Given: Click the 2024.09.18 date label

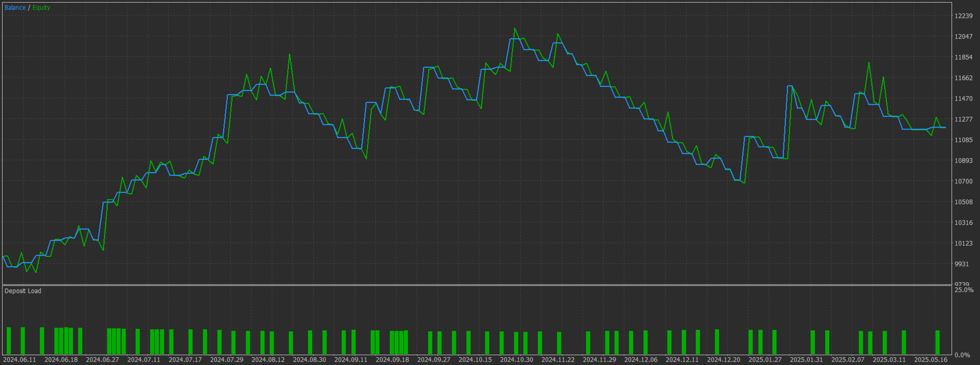Looking at the screenshot, I should [392, 360].
